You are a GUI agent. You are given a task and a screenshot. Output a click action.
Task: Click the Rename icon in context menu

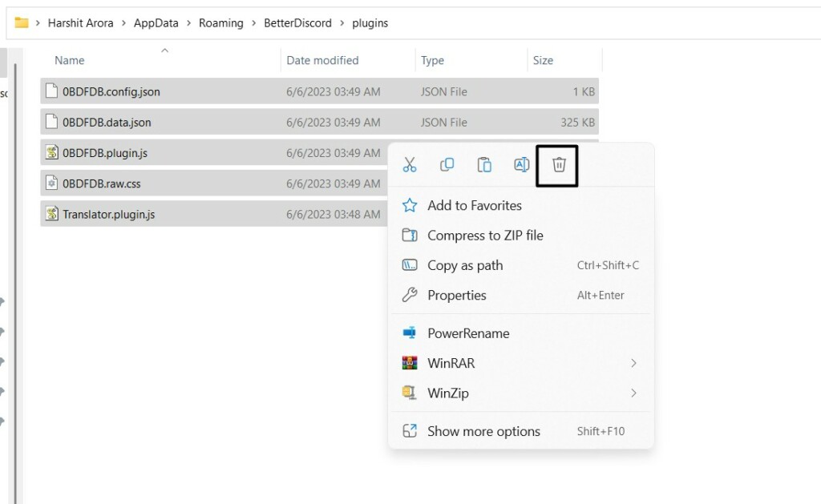pyautogui.click(x=521, y=165)
